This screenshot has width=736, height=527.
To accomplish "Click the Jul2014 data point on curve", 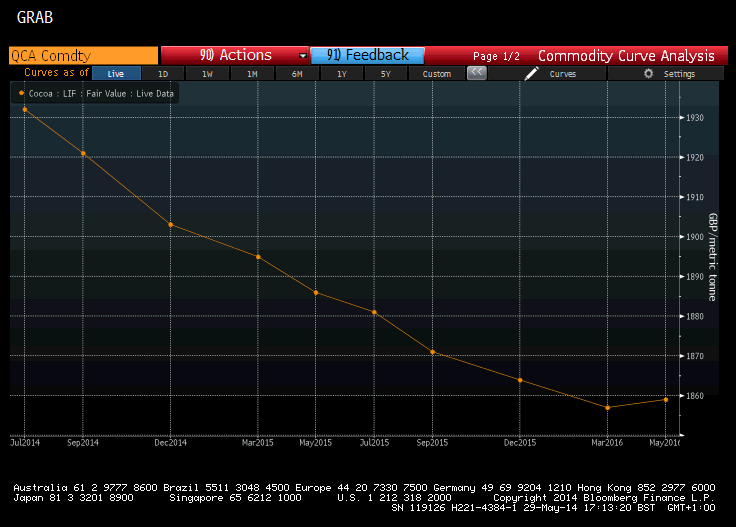I will [x=25, y=110].
